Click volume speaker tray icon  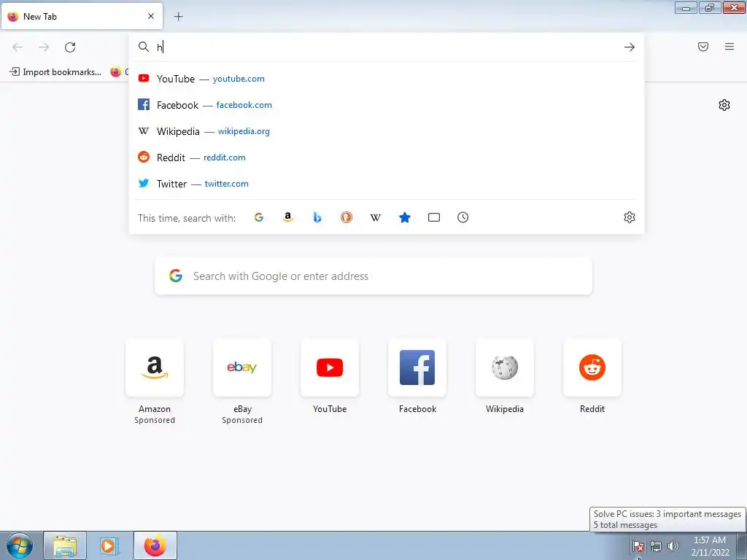point(673,546)
